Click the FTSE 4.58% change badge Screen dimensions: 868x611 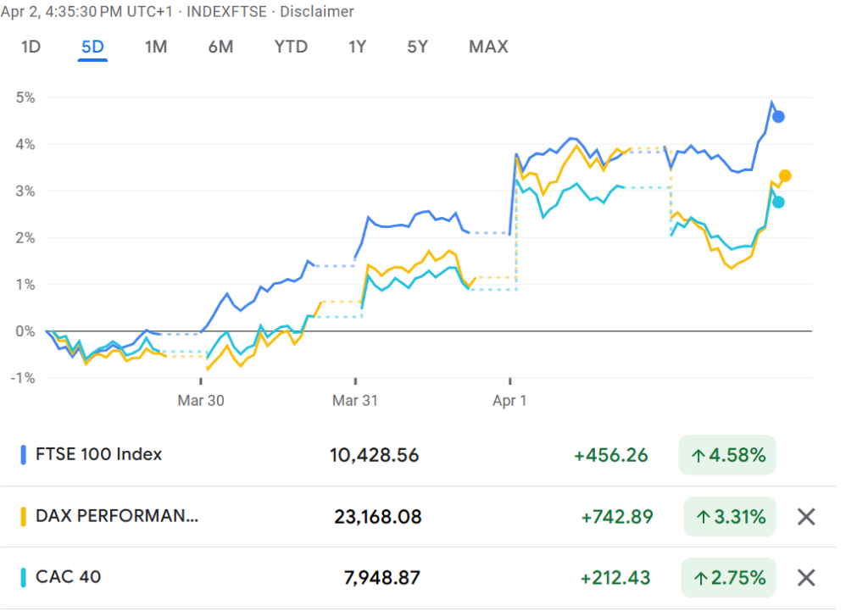point(727,455)
